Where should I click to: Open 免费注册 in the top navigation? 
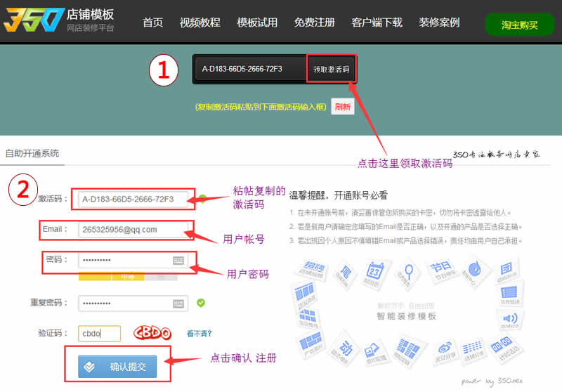[315, 22]
